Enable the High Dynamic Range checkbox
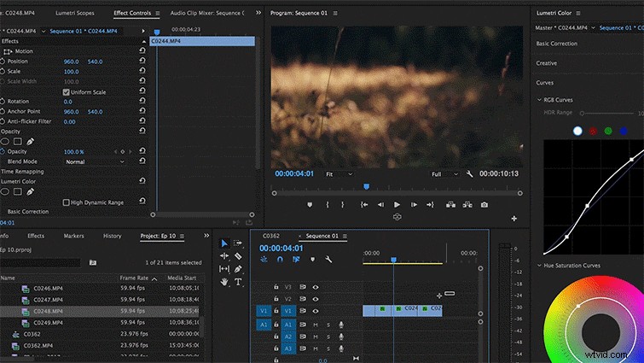Screen dimensions: 644x363 coord(67,202)
